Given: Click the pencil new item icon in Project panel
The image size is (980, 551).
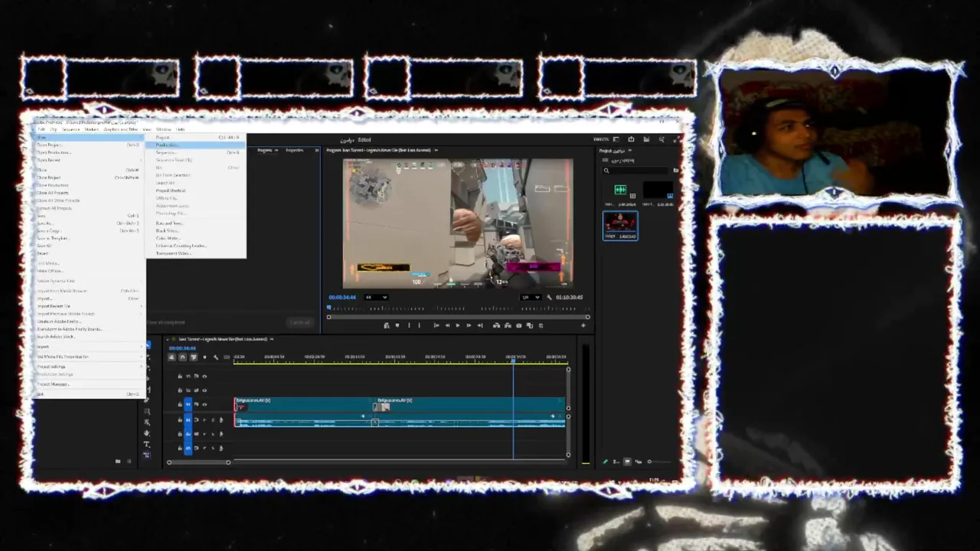Looking at the screenshot, I should point(606,461).
